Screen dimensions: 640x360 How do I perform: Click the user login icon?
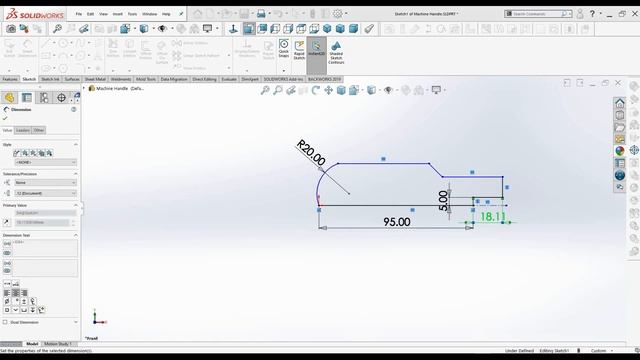pyautogui.click(x=580, y=14)
